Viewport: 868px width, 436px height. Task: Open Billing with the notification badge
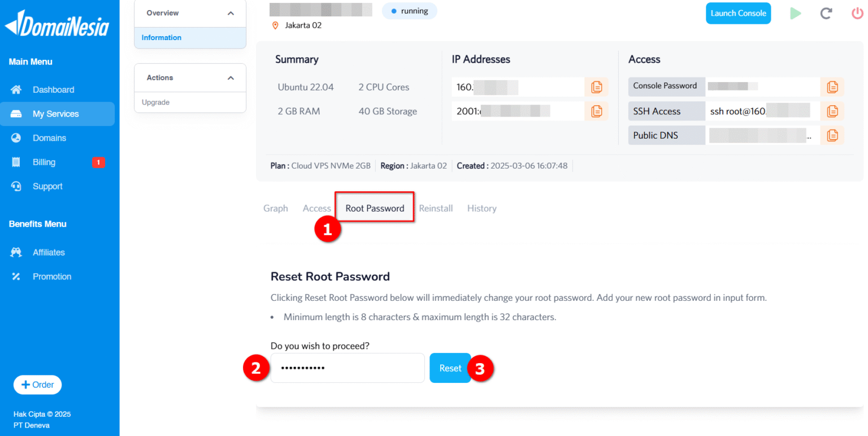pyautogui.click(x=44, y=162)
